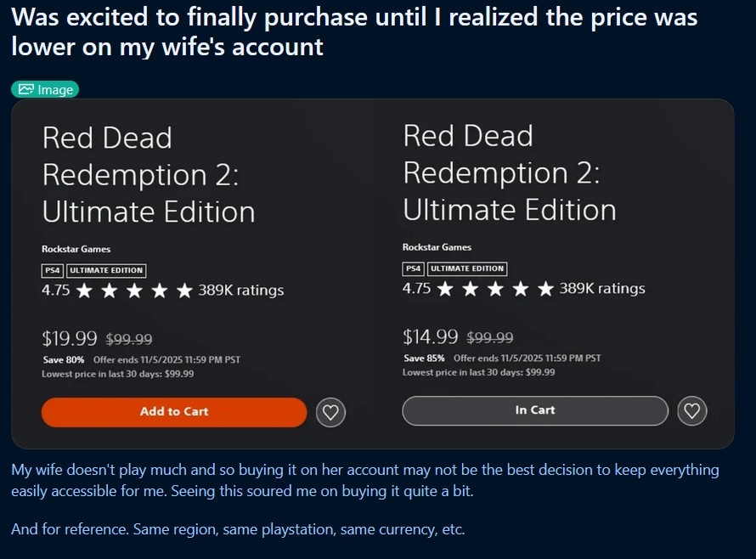This screenshot has height=559, width=756.
Task: View 389K ratings on $14.99 listing
Action: click(602, 289)
